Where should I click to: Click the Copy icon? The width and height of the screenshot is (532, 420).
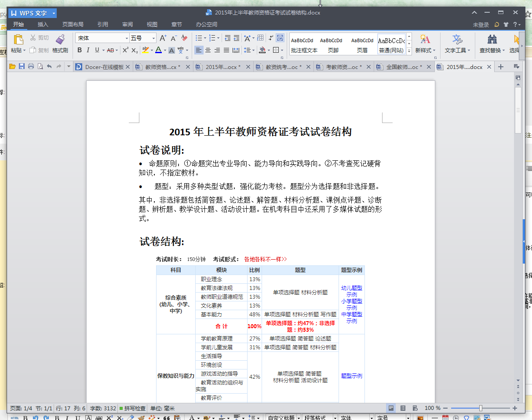tap(33, 50)
